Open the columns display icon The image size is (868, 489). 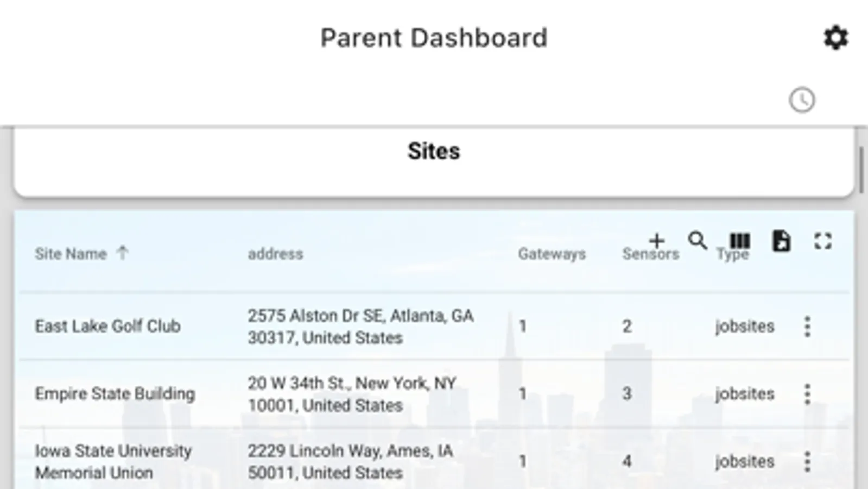739,241
